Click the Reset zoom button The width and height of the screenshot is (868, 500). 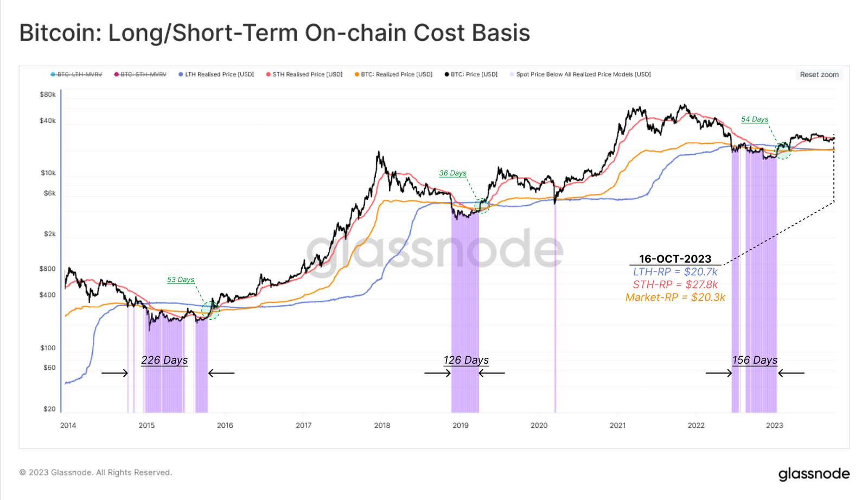(819, 74)
